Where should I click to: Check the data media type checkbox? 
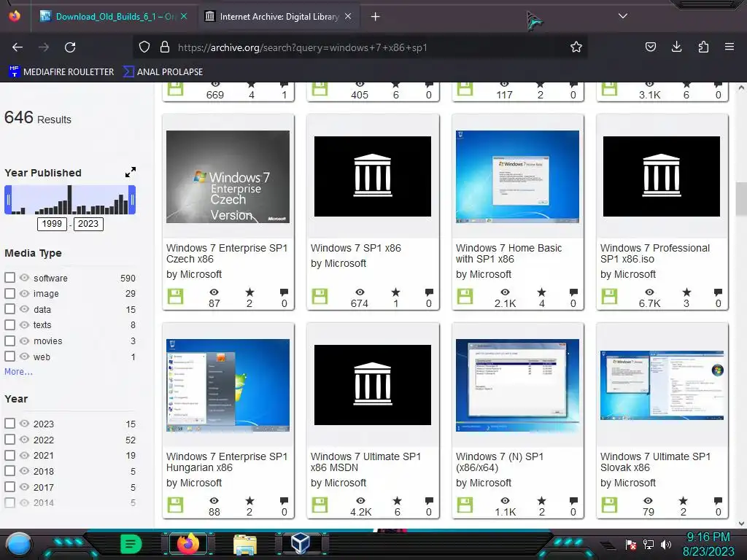point(9,309)
